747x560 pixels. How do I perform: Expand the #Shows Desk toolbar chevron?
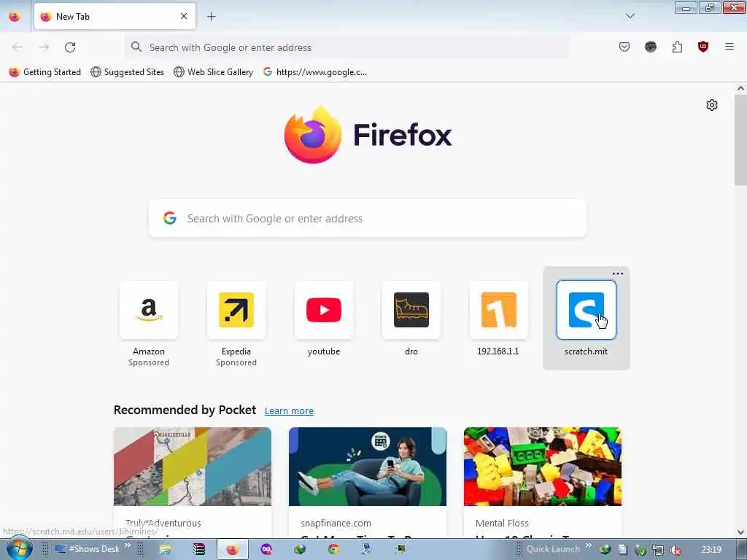(x=128, y=545)
